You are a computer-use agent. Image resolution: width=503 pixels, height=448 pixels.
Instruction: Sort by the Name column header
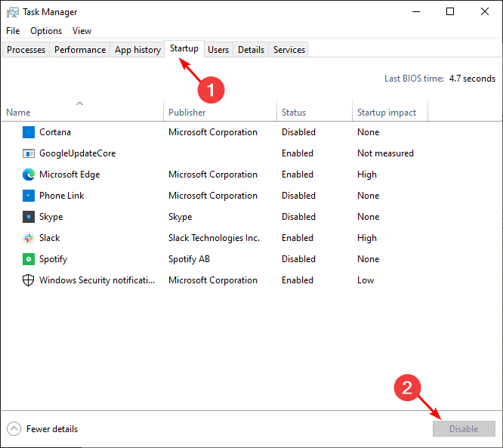coord(18,113)
